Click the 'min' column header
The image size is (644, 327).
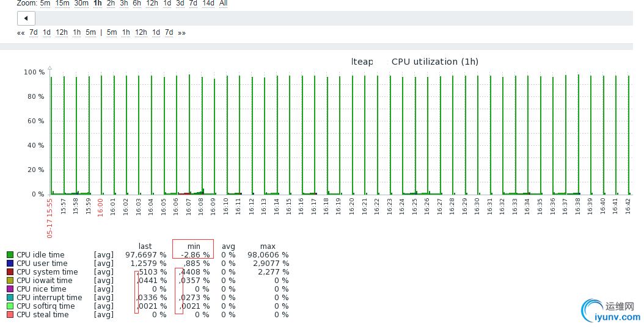pyautogui.click(x=194, y=246)
